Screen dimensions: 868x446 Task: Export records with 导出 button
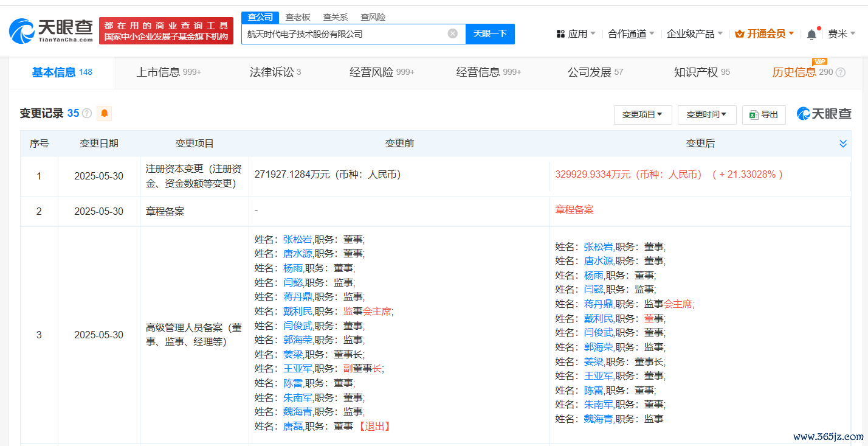pyautogui.click(x=763, y=114)
